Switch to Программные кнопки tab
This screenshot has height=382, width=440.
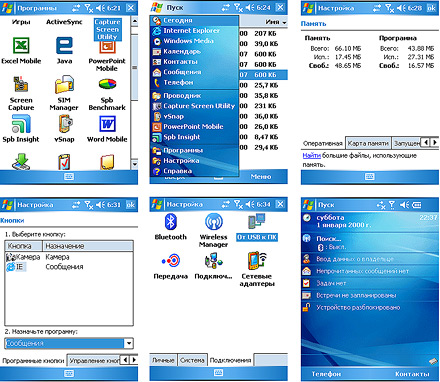[x=33, y=361]
